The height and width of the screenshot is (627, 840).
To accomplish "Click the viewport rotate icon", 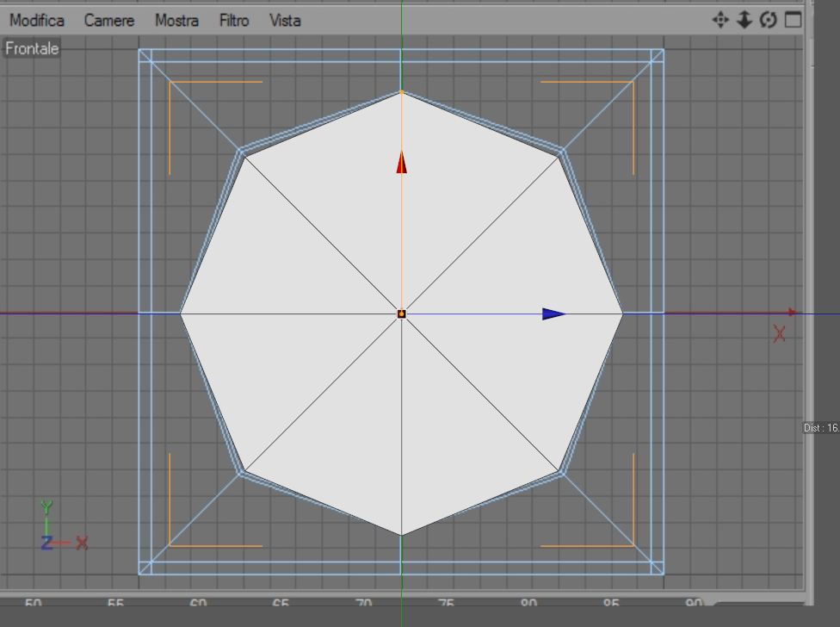I will [x=769, y=21].
